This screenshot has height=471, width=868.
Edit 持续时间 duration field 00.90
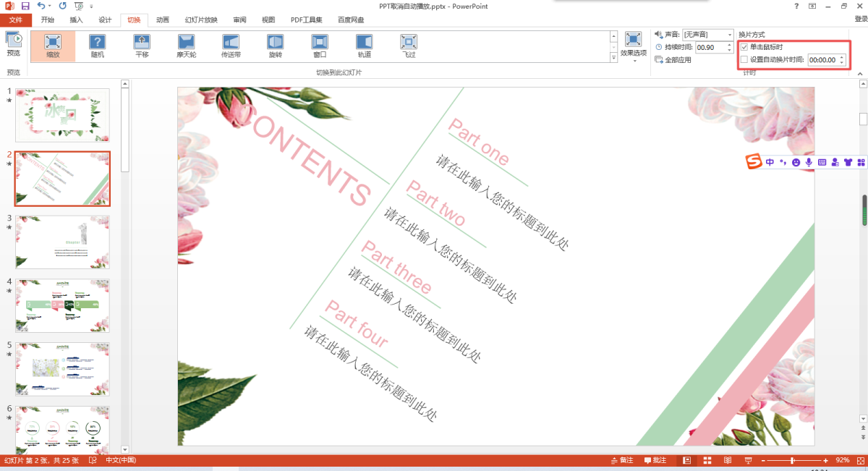(x=710, y=47)
